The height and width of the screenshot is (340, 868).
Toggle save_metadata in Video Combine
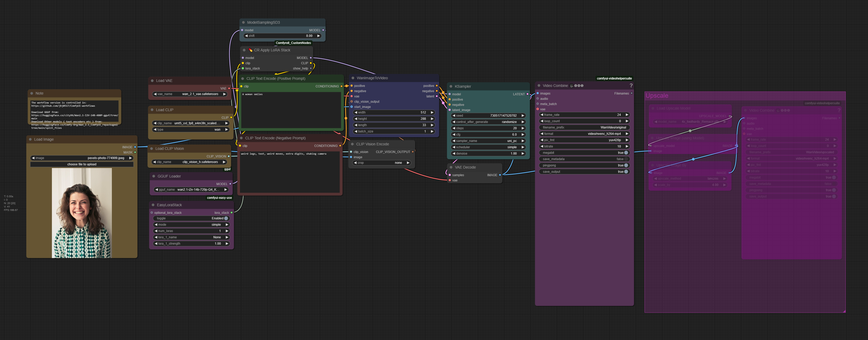(x=626, y=159)
